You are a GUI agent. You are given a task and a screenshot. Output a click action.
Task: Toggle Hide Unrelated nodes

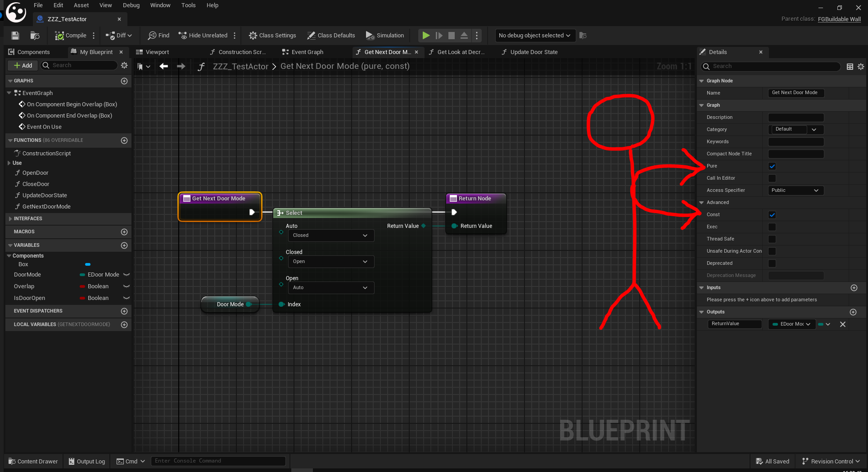pyautogui.click(x=203, y=36)
